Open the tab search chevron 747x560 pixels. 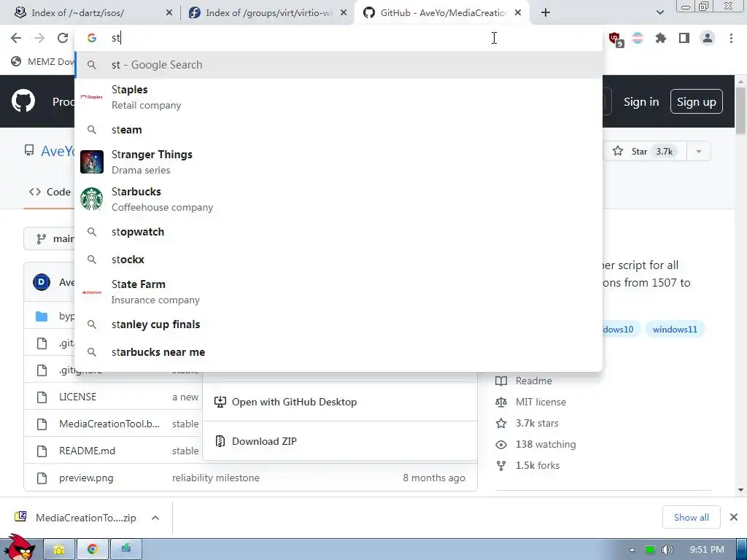coord(659,13)
